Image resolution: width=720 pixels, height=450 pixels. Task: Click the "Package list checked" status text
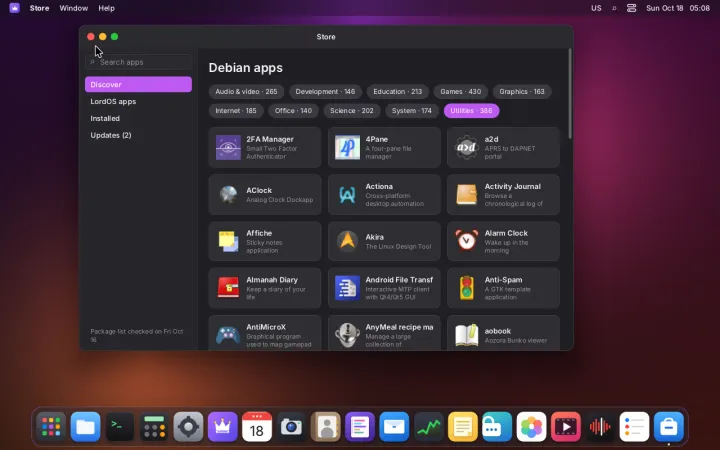point(137,336)
